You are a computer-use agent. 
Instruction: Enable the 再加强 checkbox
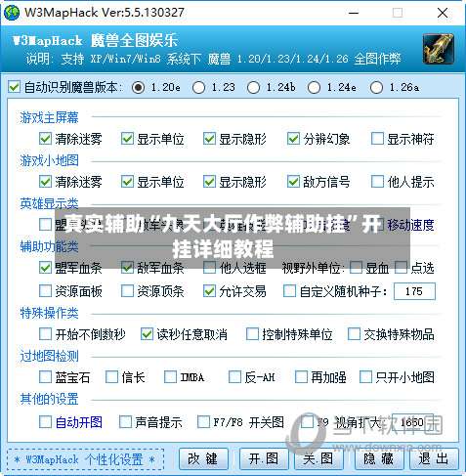tap(301, 377)
